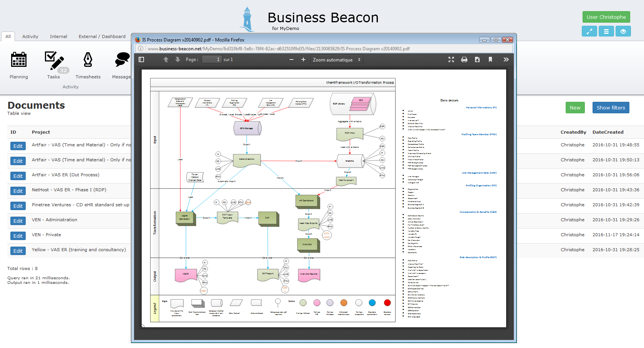Image resolution: width=644 pixels, height=348 pixels.
Task: Click the Show filters button
Action: [x=611, y=108]
